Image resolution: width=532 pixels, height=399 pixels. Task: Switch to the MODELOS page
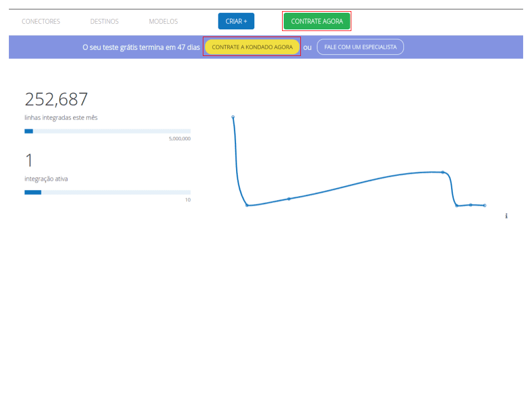pyautogui.click(x=163, y=22)
